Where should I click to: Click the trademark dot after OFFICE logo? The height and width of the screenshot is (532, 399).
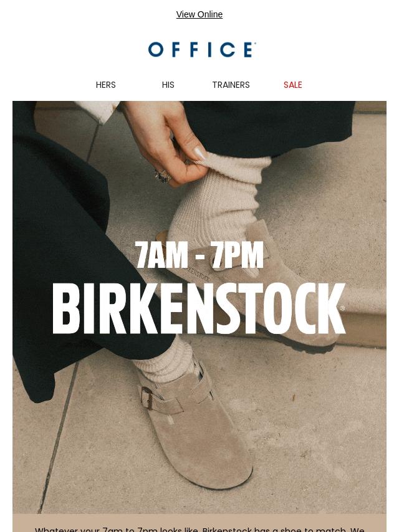click(x=254, y=43)
